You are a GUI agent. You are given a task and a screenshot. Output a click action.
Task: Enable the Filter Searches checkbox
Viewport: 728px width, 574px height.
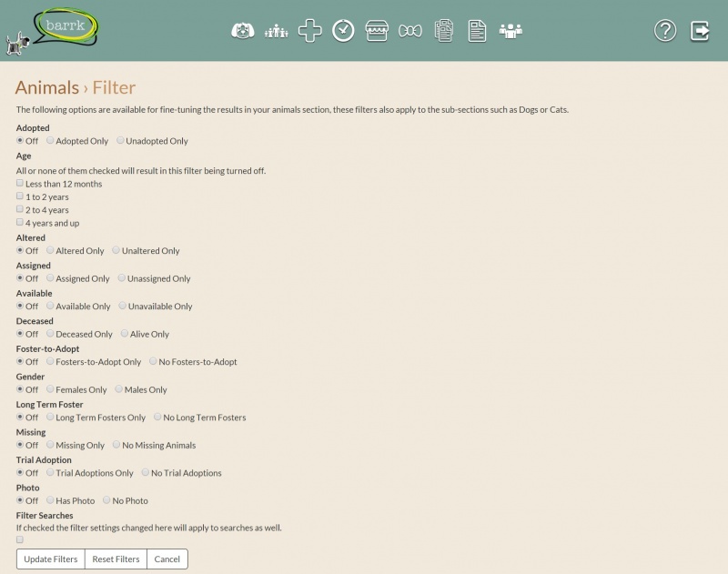[20, 539]
